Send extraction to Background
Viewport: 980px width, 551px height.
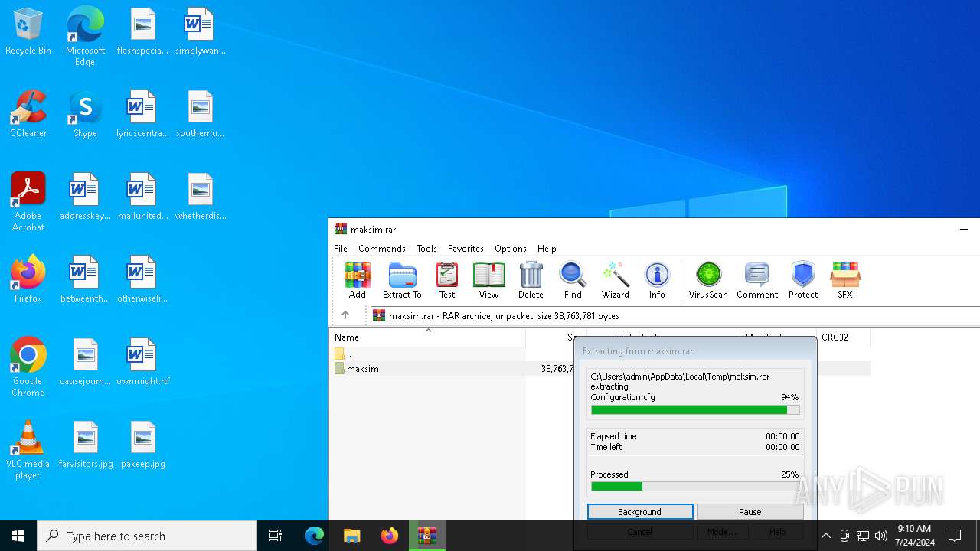pyautogui.click(x=640, y=512)
